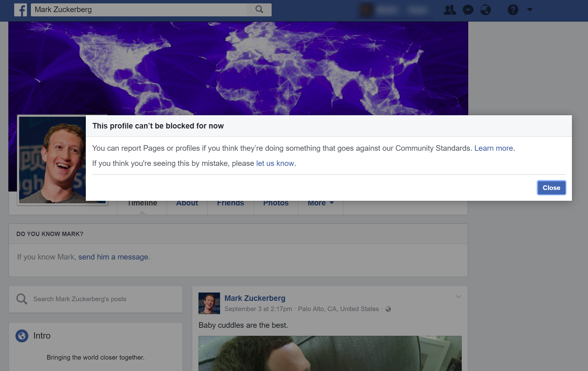
Task: Click the search magnifier button in top bar
Action: click(x=259, y=10)
